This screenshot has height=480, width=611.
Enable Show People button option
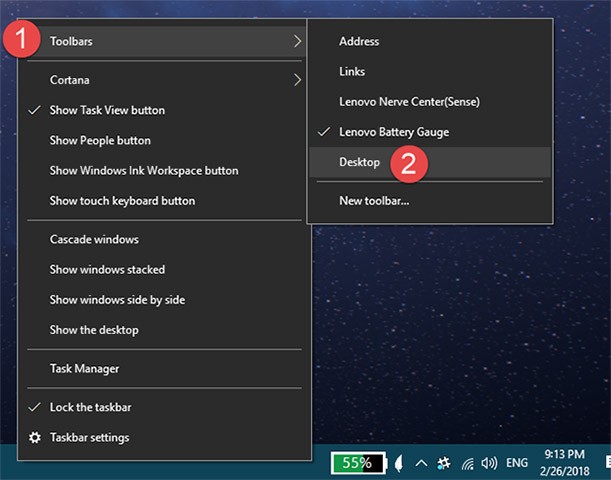pos(100,140)
